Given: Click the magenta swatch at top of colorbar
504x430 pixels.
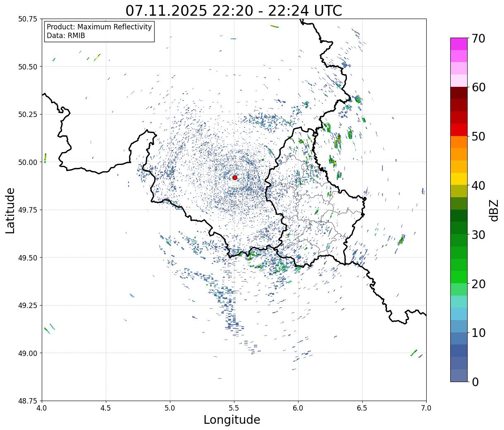Looking at the screenshot, I should point(459,44).
